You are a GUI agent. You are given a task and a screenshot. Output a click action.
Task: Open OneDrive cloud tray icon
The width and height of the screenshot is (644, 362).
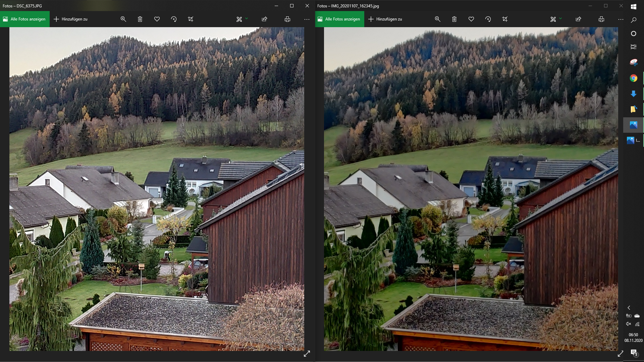point(637,316)
